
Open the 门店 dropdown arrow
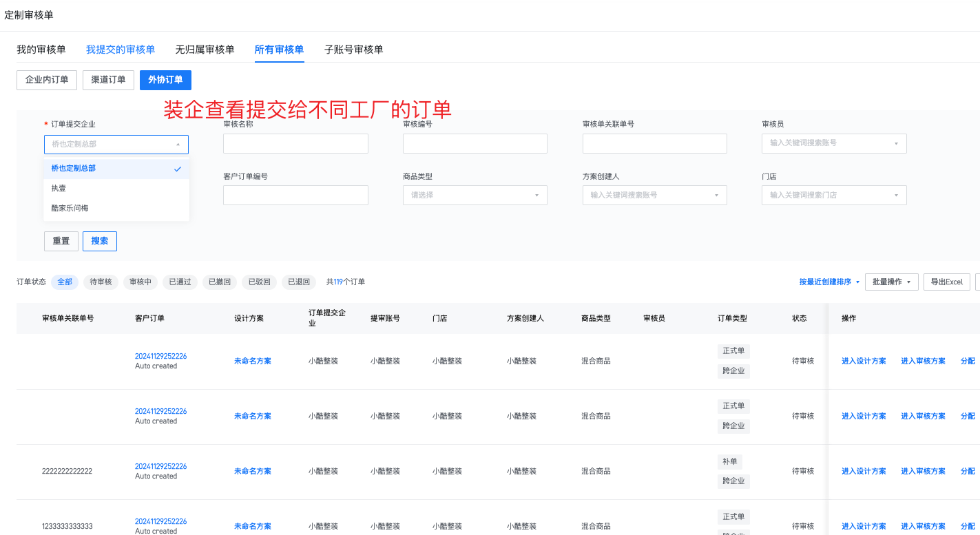click(896, 196)
